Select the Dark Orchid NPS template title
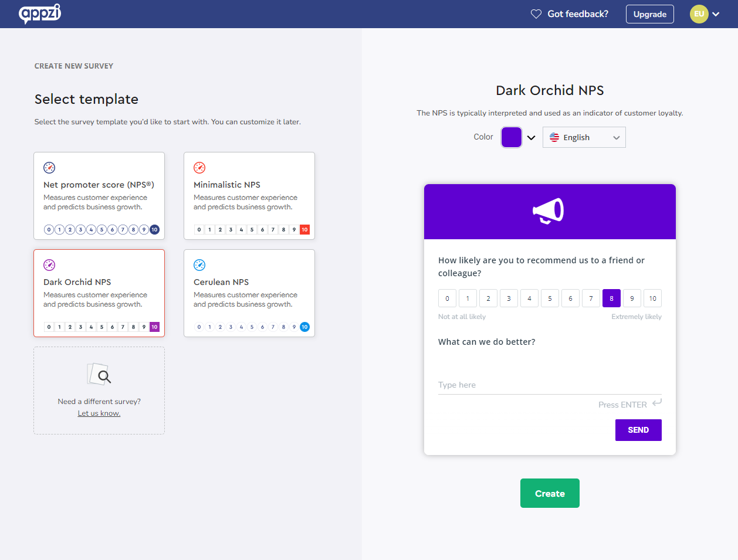Screen dimensions: 738x560 [x=77, y=282]
